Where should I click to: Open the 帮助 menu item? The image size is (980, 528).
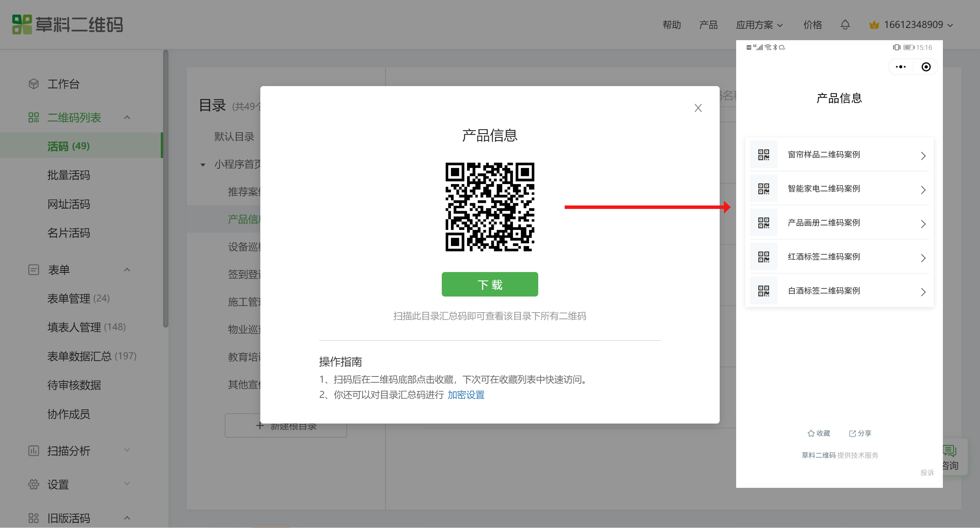coord(671,24)
